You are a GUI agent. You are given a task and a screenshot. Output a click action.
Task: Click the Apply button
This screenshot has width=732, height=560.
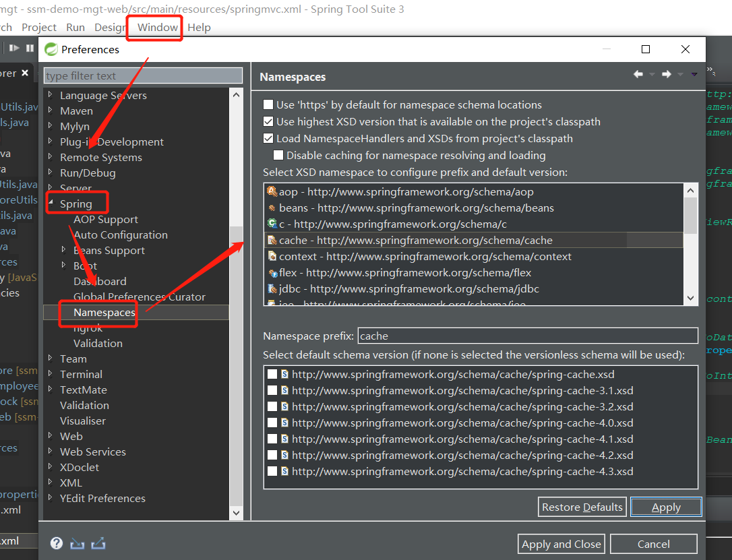pos(666,507)
